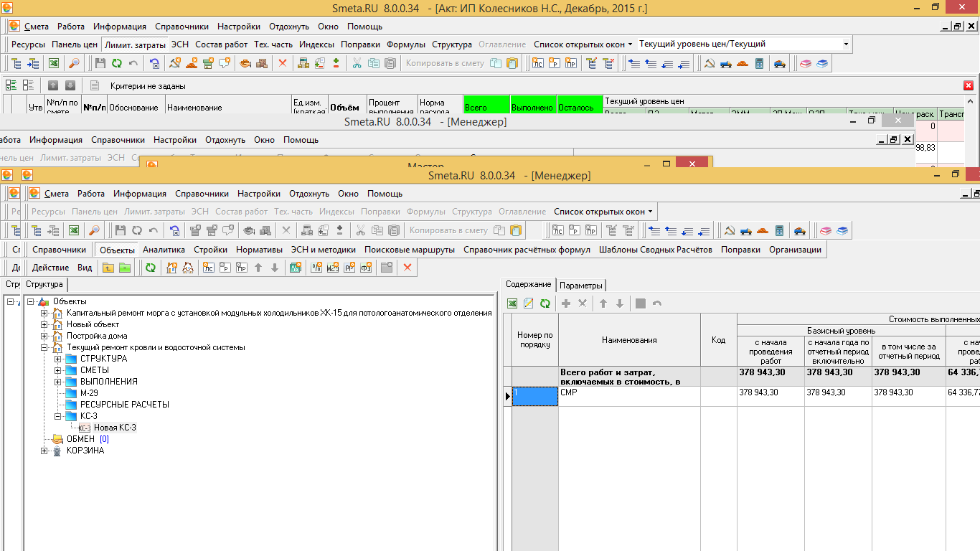
Task: Open the Вид menu next to Действие
Action: 85,268
